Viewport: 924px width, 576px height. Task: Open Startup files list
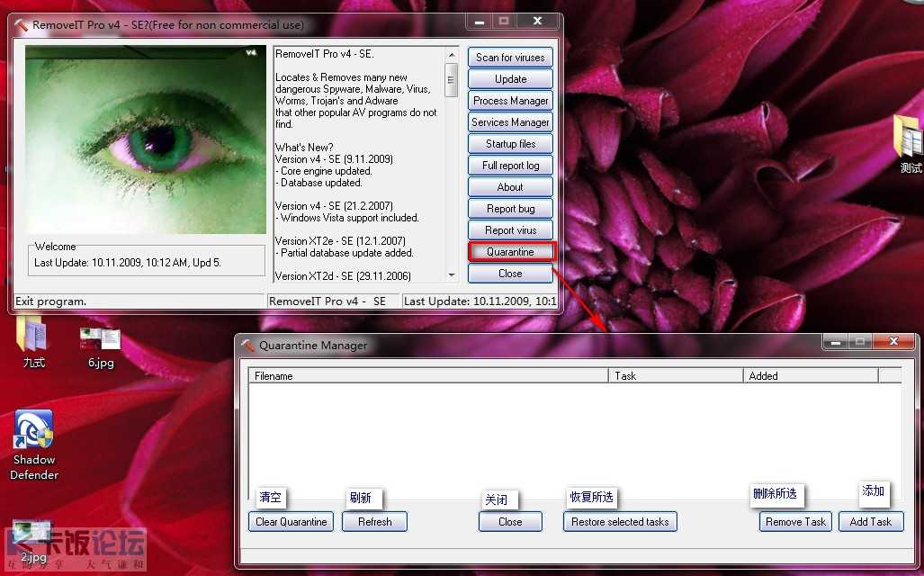(x=510, y=144)
